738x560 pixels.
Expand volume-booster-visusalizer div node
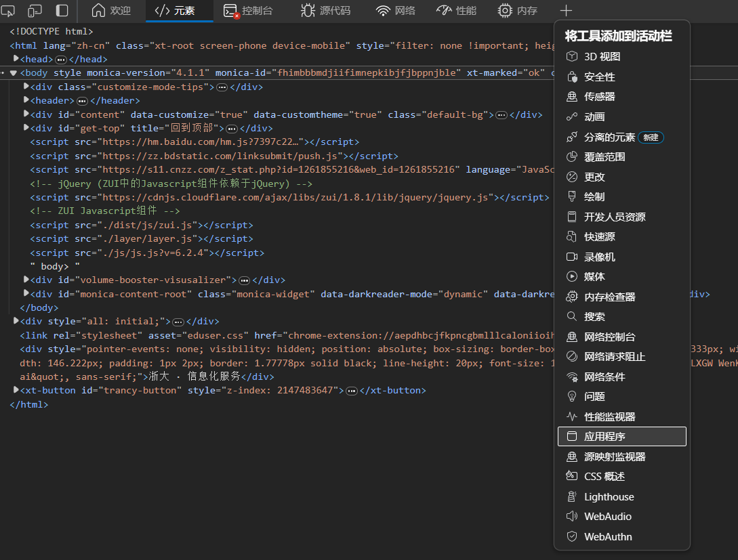click(x=26, y=279)
